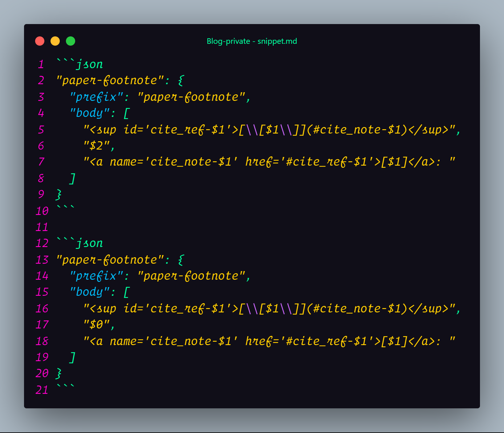504x433 pixels.
Task: Click the "paper-footnote" key on line 13
Action: [x=110, y=259]
